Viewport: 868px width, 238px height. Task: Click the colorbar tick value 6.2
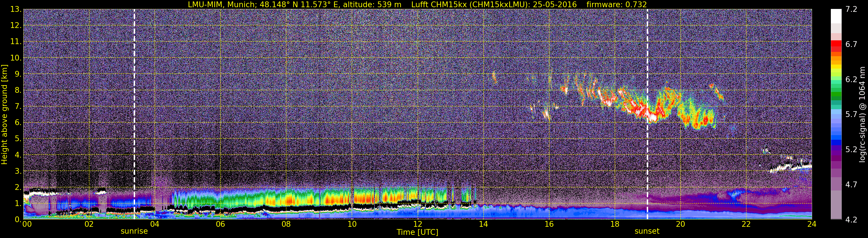(851, 79)
